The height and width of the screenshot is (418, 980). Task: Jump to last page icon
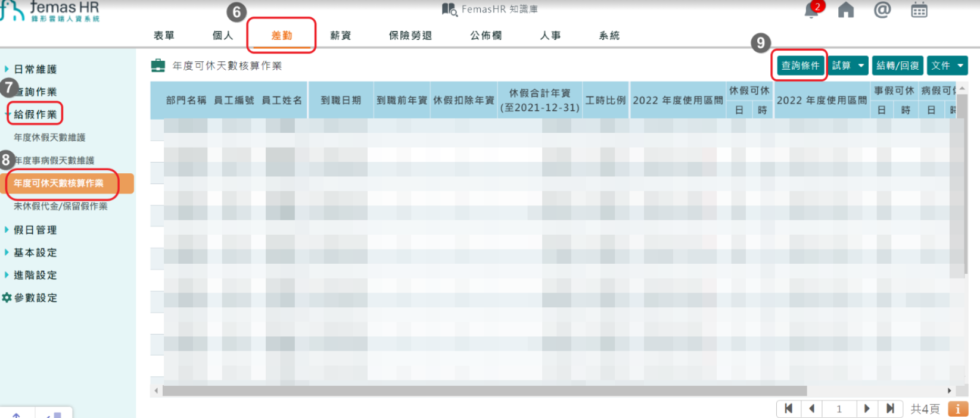tap(890, 408)
